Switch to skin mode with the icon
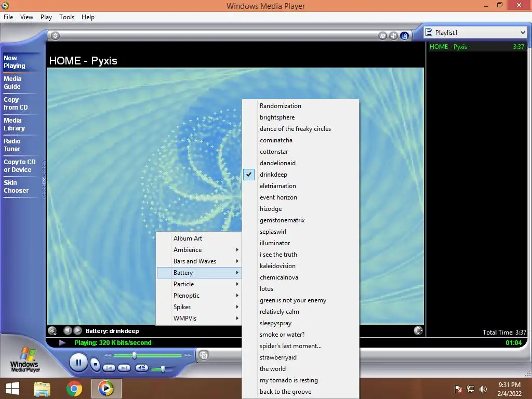This screenshot has width=532, height=399. pyautogui.click(x=204, y=355)
